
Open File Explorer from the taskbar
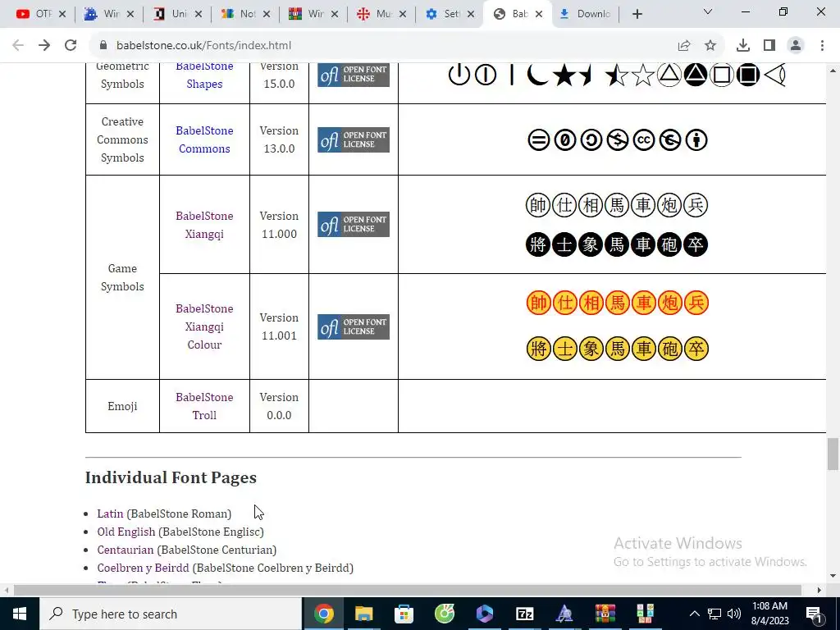[363, 614]
